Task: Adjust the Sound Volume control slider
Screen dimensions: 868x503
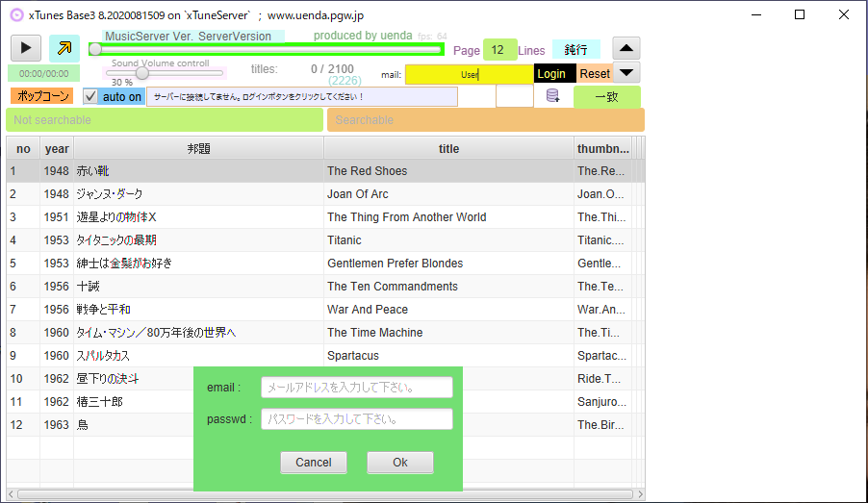Action: pos(142,72)
